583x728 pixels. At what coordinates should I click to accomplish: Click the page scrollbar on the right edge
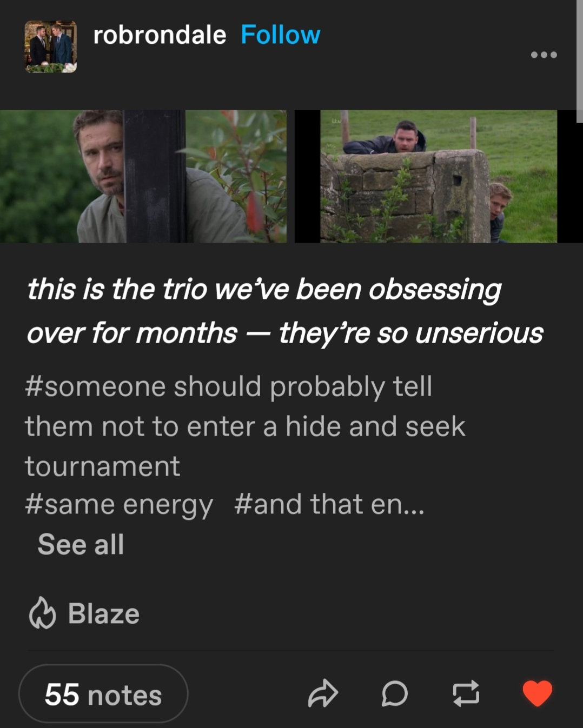point(579,62)
